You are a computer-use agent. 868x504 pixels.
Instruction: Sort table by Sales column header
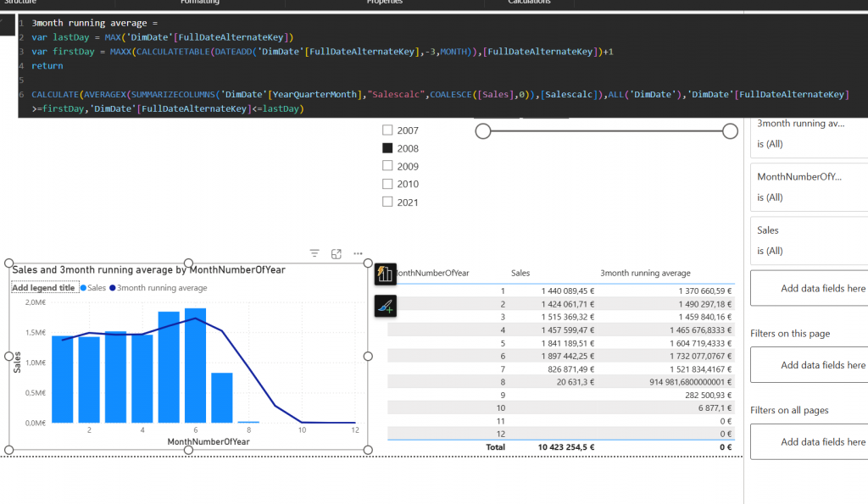[x=520, y=274]
